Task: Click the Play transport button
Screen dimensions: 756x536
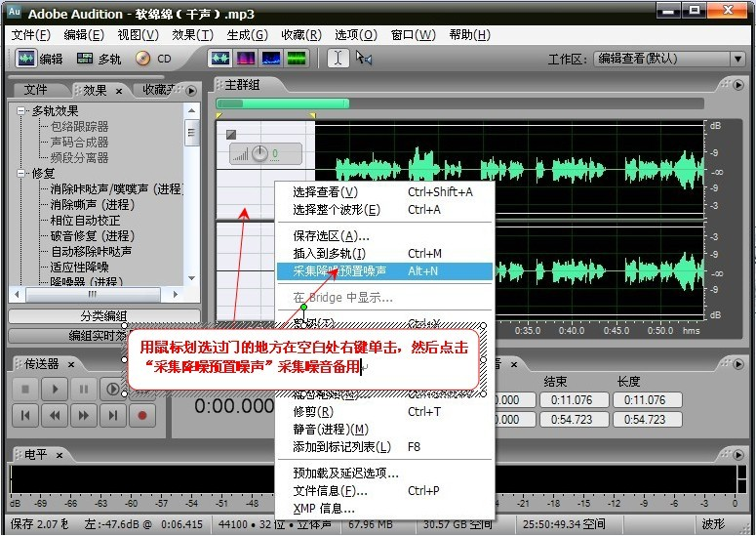Action: coord(55,389)
